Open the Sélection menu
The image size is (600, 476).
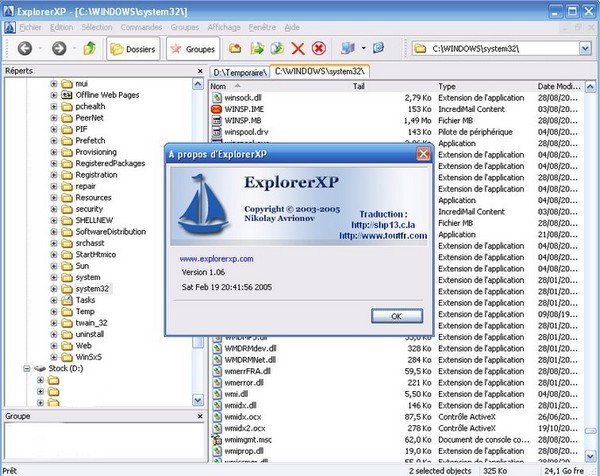[x=97, y=27]
